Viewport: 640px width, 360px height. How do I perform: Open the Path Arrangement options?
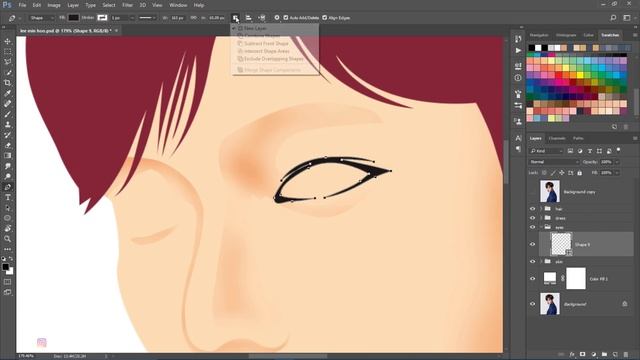[x=262, y=18]
